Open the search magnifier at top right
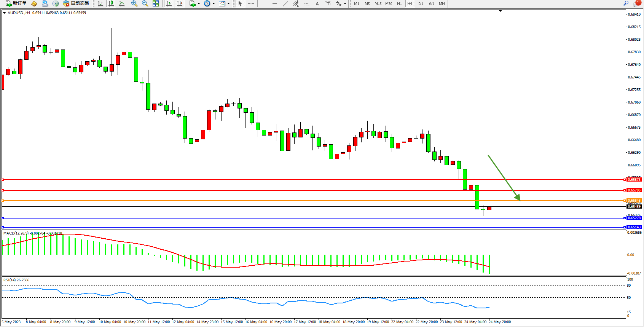 point(626,3)
